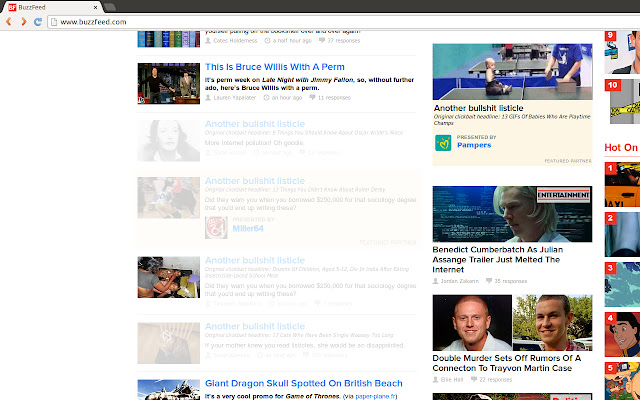Open the Giant Dragon Skull thumbnail
This screenshot has height=400, width=640.
point(169,390)
